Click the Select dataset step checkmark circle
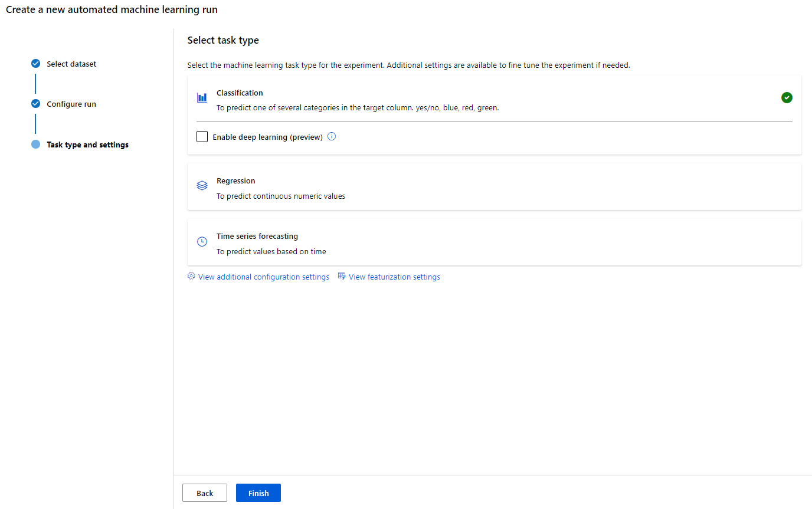The height and width of the screenshot is (509, 812). coord(36,64)
